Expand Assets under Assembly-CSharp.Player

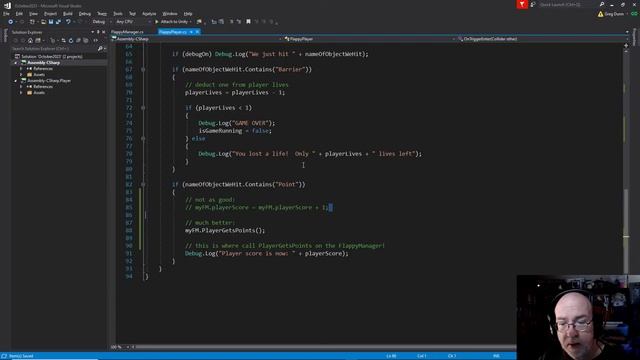coord(21,93)
